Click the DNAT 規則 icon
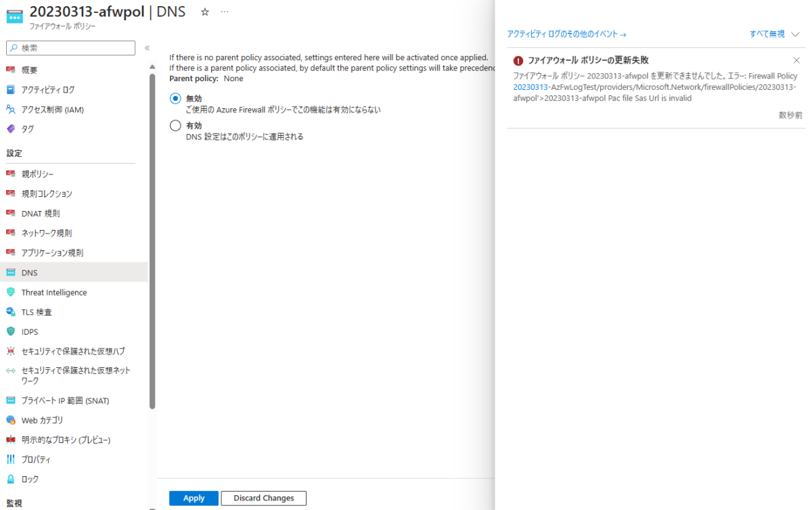The image size is (812, 510). (x=10, y=213)
